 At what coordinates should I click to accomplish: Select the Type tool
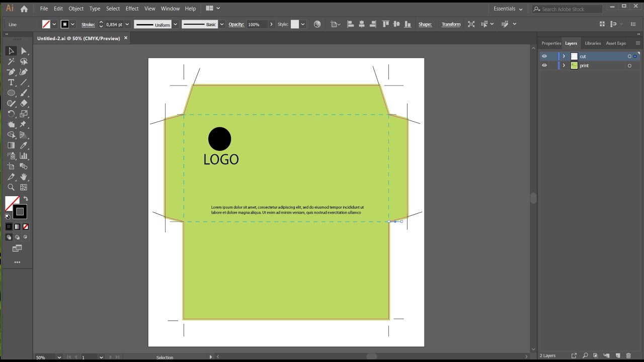[x=11, y=82]
